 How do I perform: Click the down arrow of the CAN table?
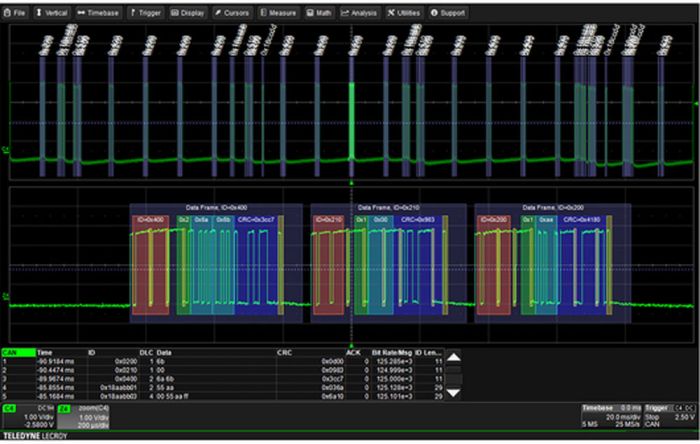(454, 393)
